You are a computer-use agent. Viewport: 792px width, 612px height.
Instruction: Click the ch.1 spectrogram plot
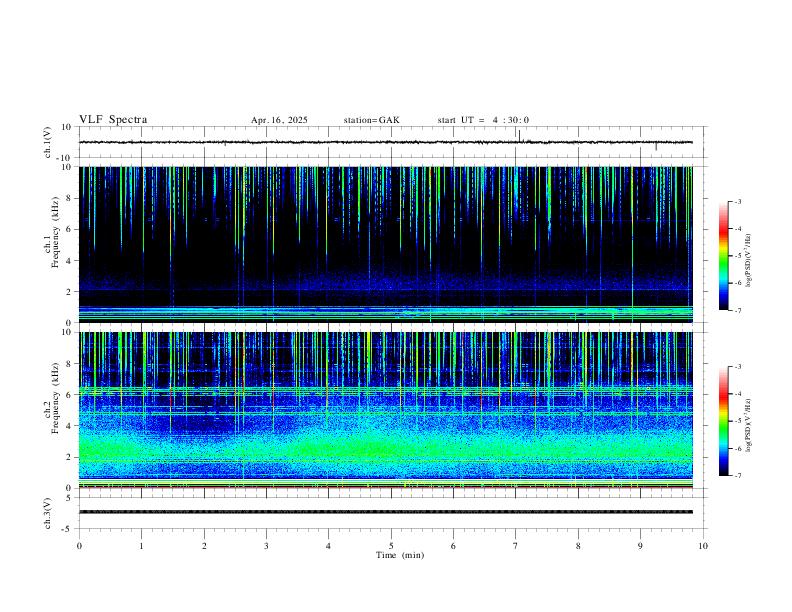386,244
